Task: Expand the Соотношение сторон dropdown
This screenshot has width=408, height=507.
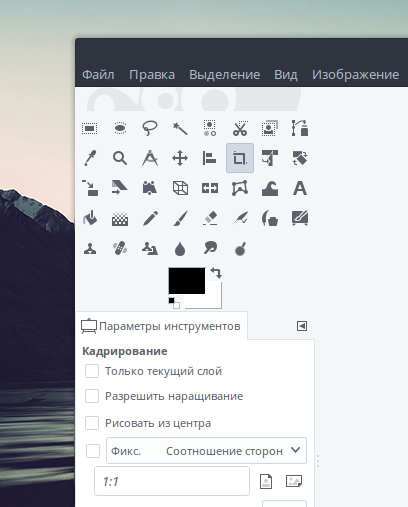Action: point(206,451)
